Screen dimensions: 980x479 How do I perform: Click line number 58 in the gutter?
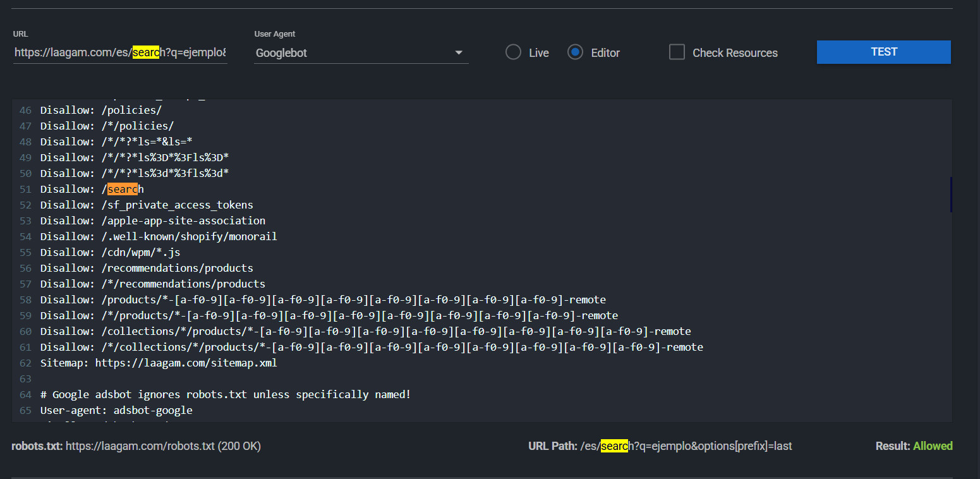[25, 300]
